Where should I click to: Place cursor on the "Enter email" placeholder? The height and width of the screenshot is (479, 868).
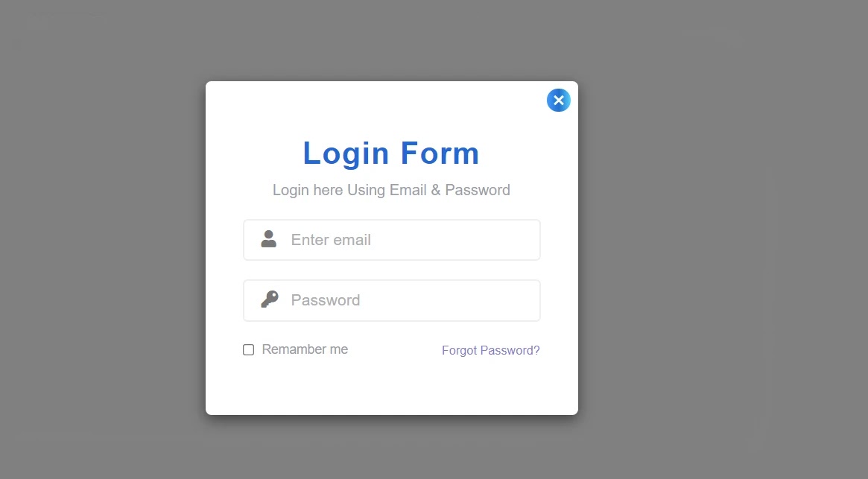click(331, 240)
